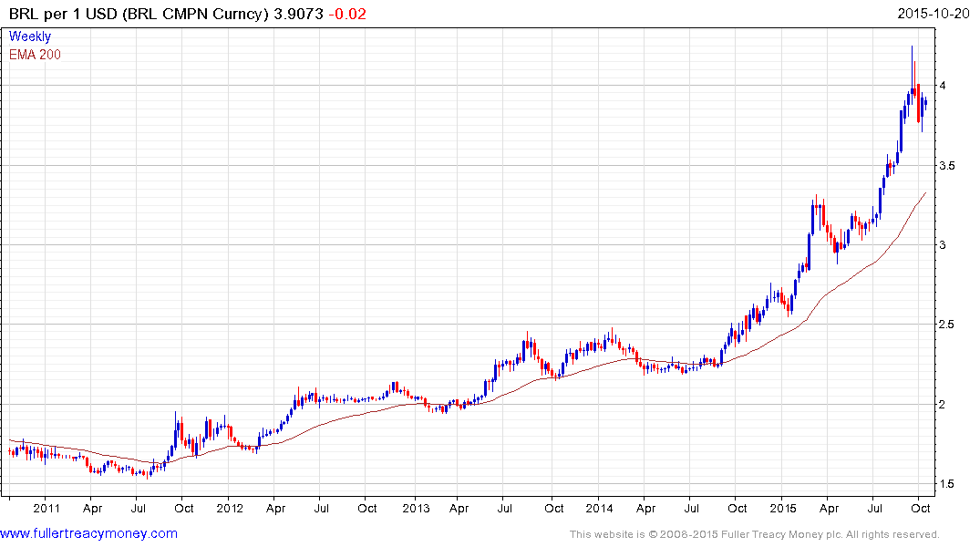The width and height of the screenshot is (980, 547).
Task: Click the 1.5 level on the price axis
Action: coord(946,484)
